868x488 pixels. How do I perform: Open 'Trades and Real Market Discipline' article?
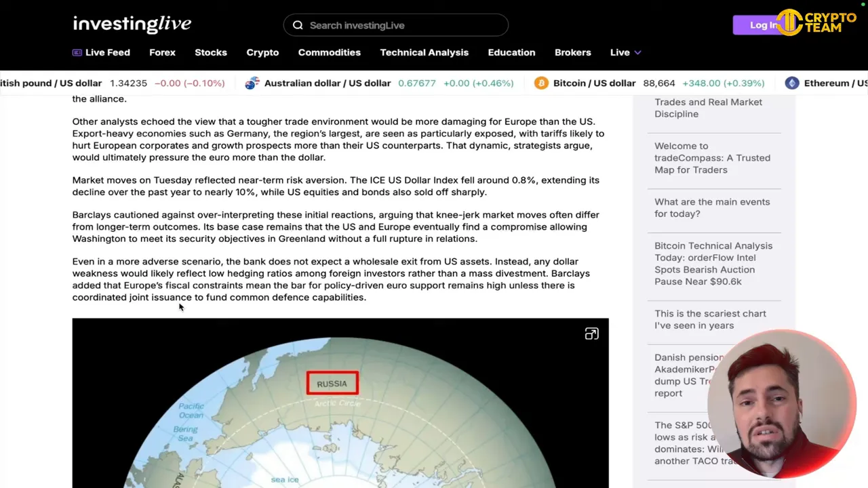pos(708,108)
